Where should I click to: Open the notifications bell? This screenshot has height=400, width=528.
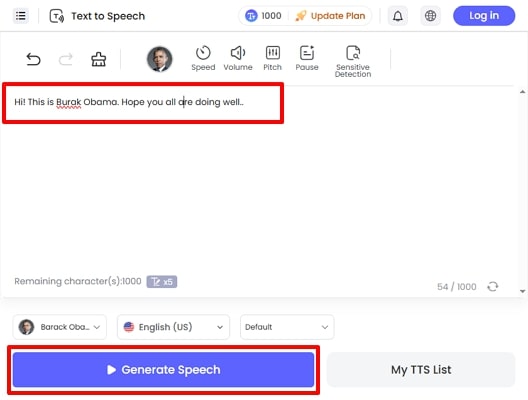click(x=398, y=15)
